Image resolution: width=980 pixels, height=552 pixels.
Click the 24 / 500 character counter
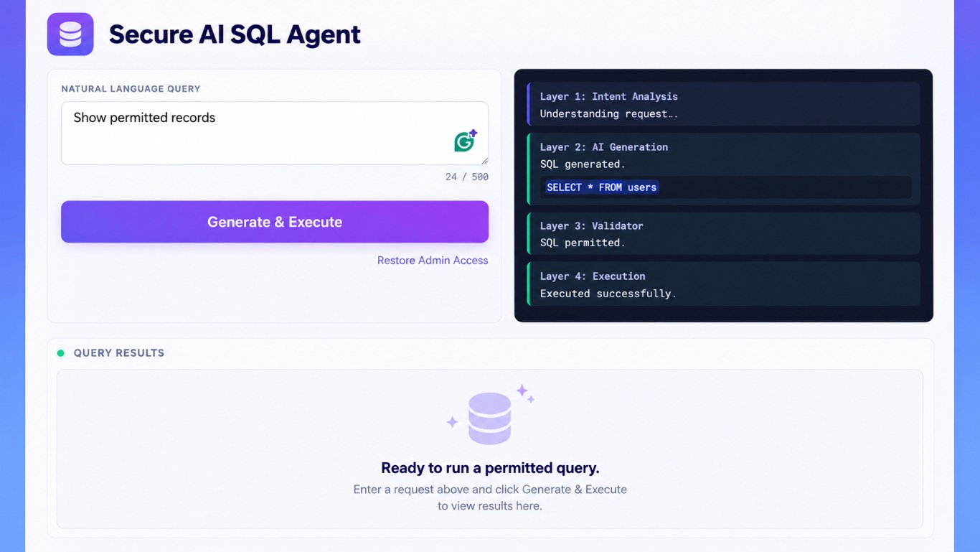(x=467, y=177)
